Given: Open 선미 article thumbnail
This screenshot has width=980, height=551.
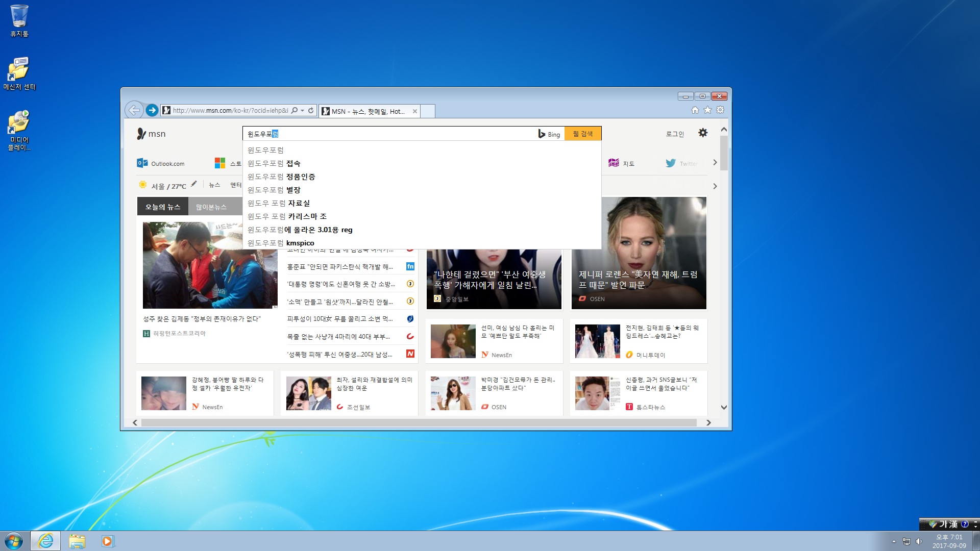Looking at the screenshot, I should pos(453,341).
